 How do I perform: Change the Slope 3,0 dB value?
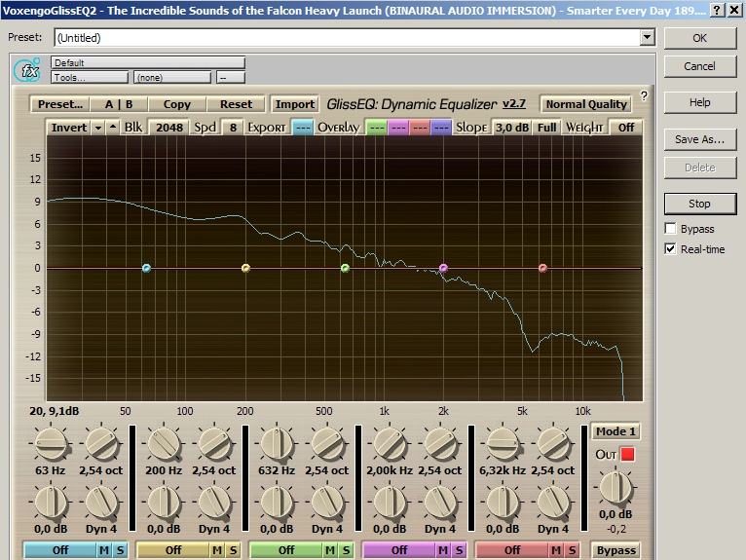pyautogui.click(x=512, y=128)
